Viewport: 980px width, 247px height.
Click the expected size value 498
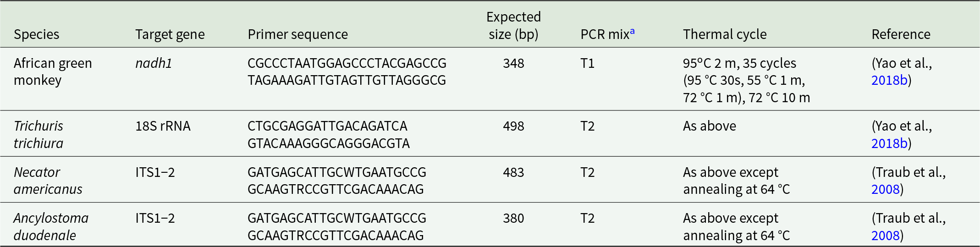click(513, 126)
